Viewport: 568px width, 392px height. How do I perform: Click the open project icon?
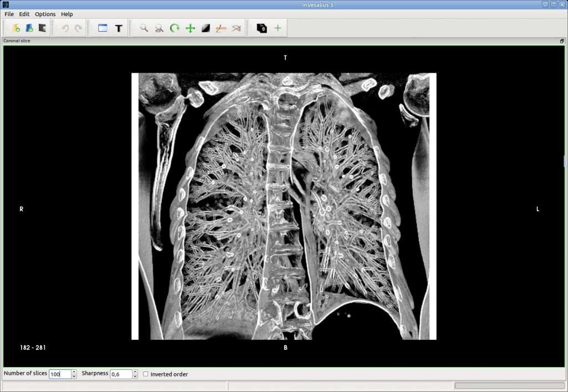point(29,28)
